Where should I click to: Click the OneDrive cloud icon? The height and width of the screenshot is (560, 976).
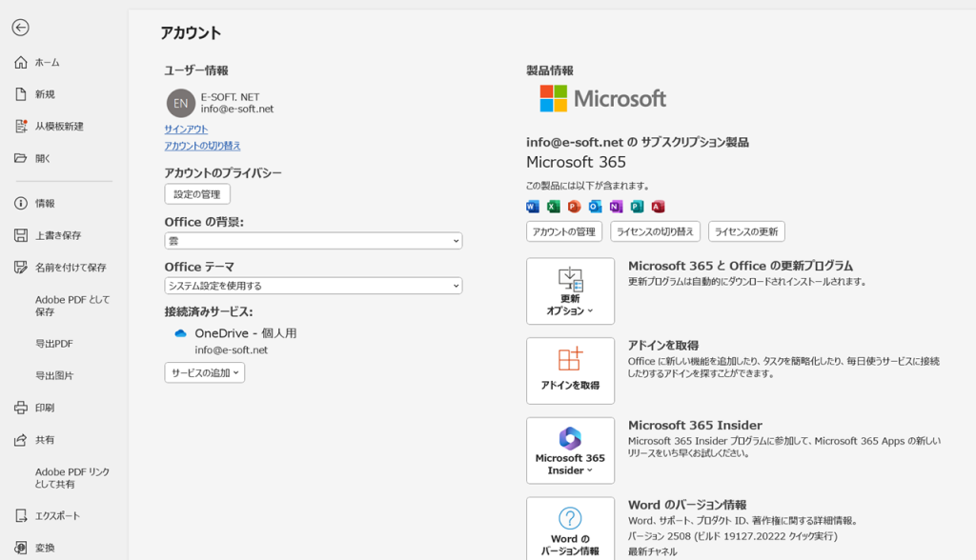point(180,333)
